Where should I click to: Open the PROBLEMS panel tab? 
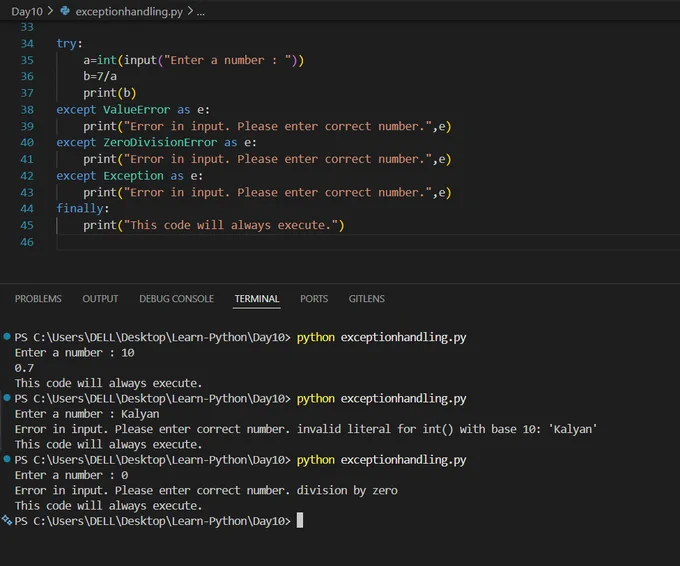38,299
